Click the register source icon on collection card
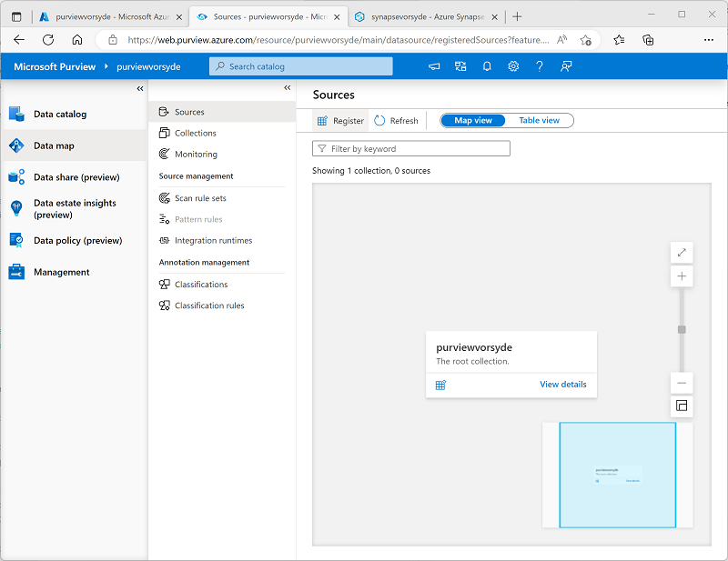Screen dimensions: 728x561 (x=440, y=385)
